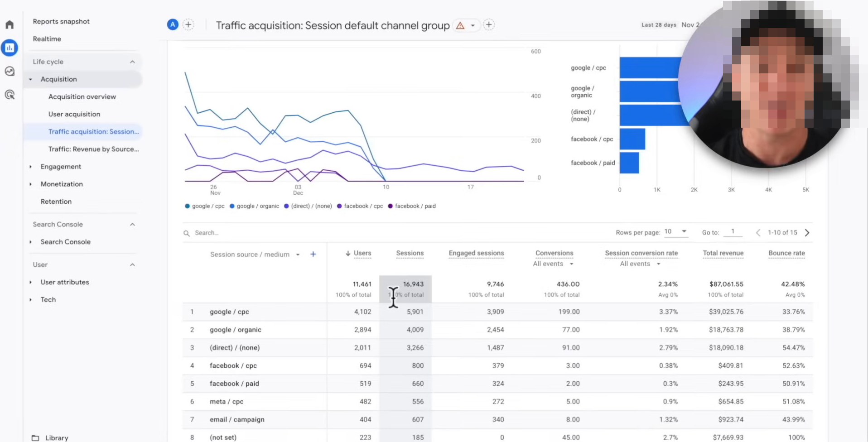Open Rows per page dropdown
Viewport: 868px width, 442px height.
675,231
